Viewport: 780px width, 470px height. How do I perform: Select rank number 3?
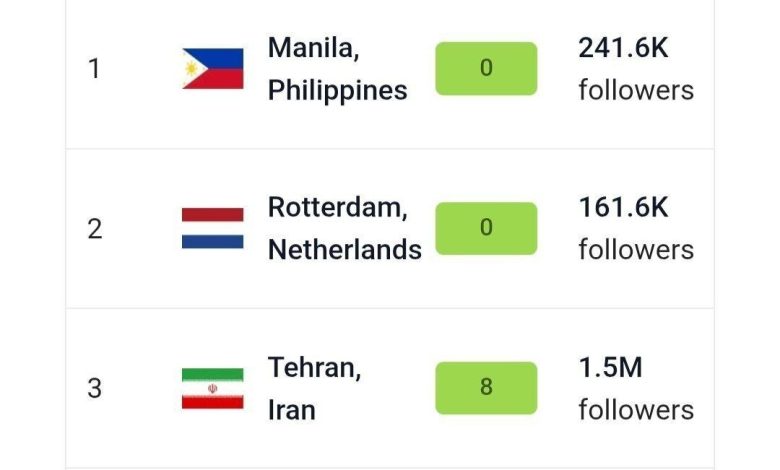(x=94, y=388)
